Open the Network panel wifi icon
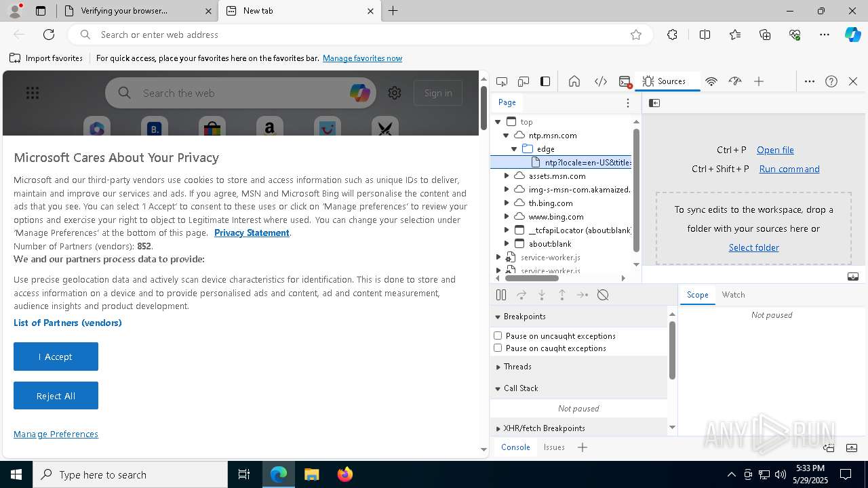 711,81
